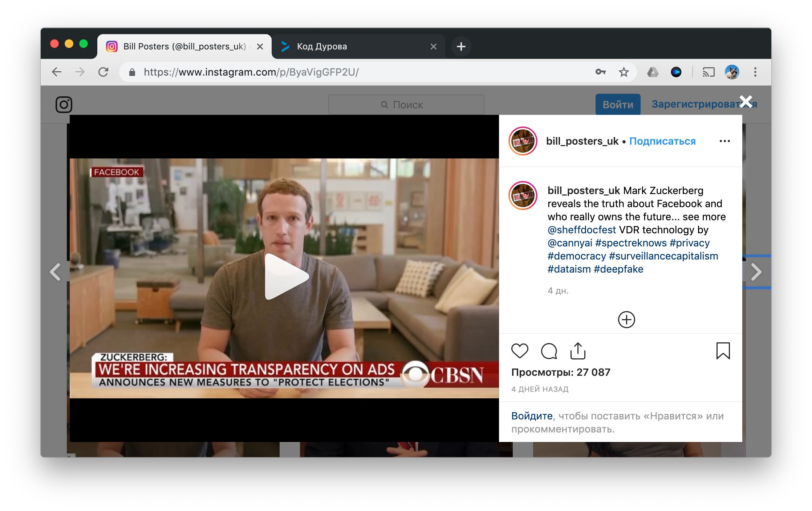Open @sheffdocfest mention

582,230
